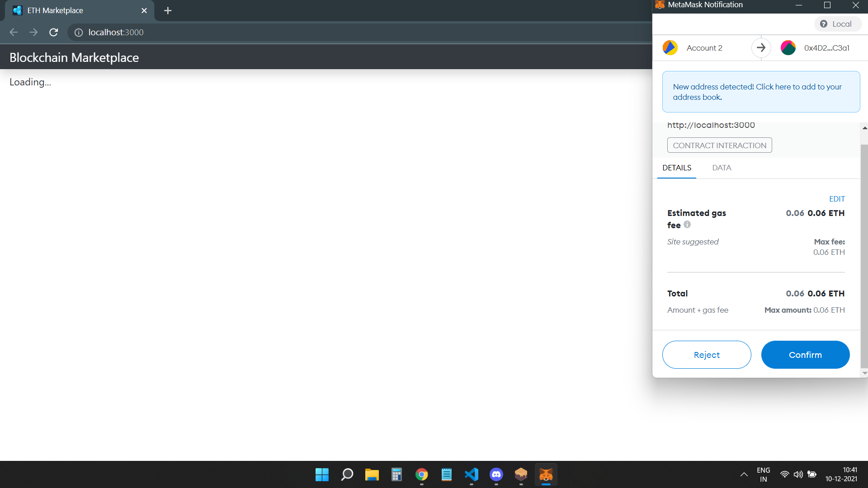Click the site information icon in address bar
868x488 pixels.
[x=79, y=33]
